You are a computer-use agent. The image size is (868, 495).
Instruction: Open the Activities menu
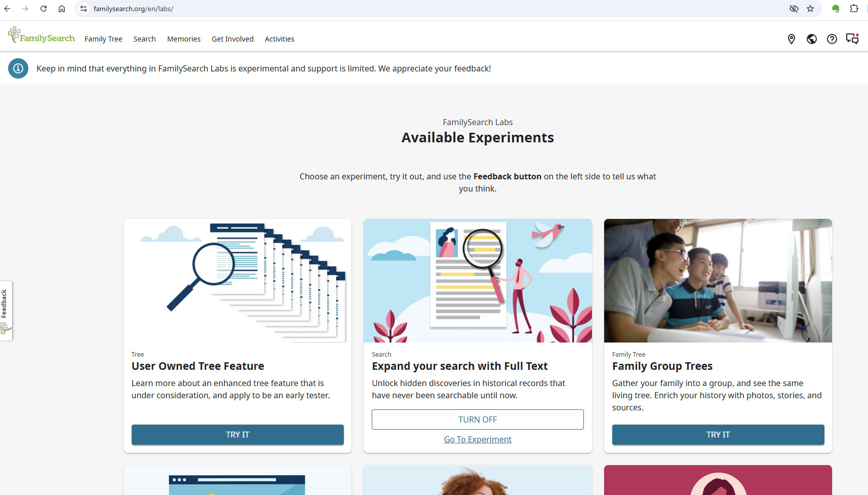tap(280, 39)
